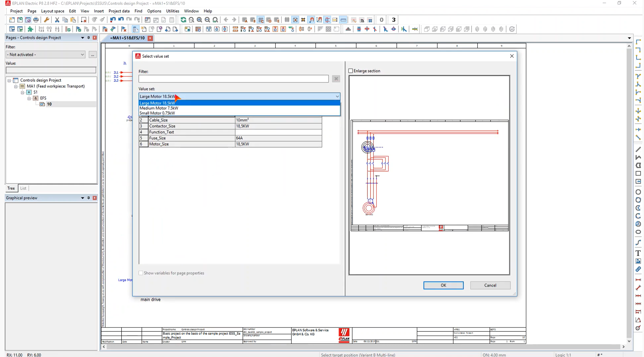Cancel the Select value set dialog
The width and height of the screenshot is (644, 357).
pyautogui.click(x=490, y=285)
